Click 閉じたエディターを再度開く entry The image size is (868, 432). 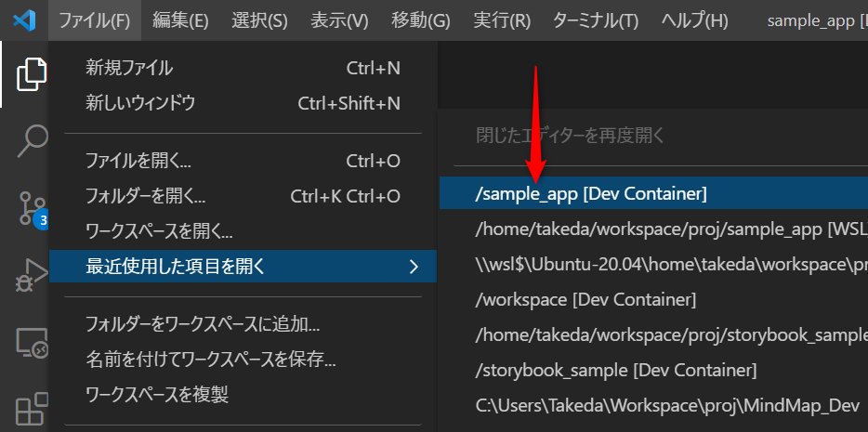(x=653, y=136)
